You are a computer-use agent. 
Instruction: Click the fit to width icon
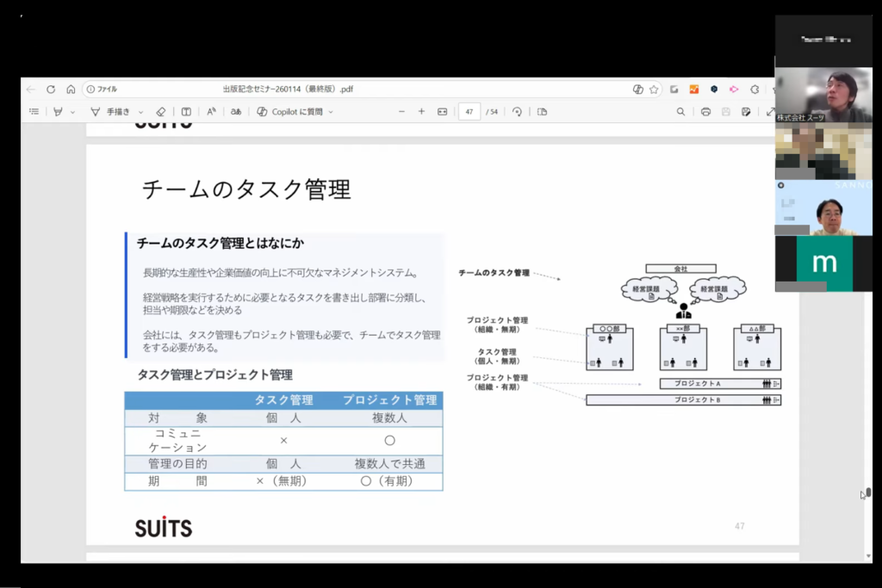pyautogui.click(x=443, y=111)
